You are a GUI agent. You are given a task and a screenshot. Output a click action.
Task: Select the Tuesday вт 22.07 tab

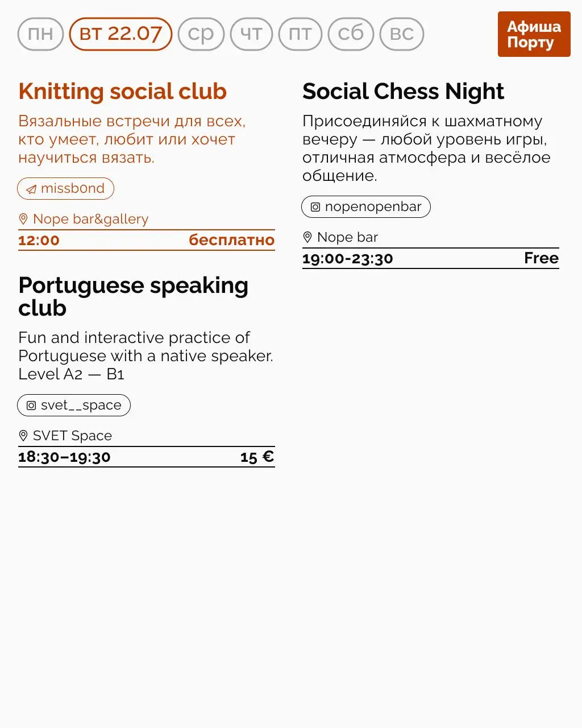click(120, 34)
